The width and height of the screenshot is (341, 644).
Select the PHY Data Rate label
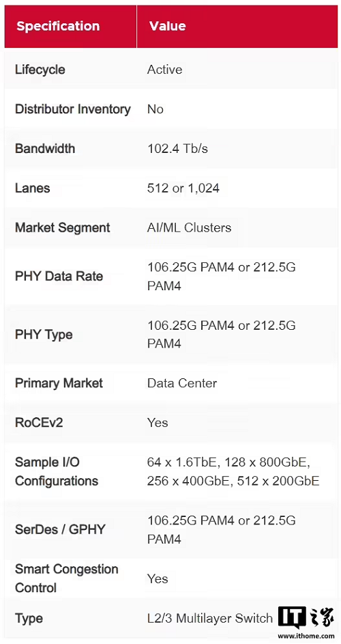click(59, 276)
